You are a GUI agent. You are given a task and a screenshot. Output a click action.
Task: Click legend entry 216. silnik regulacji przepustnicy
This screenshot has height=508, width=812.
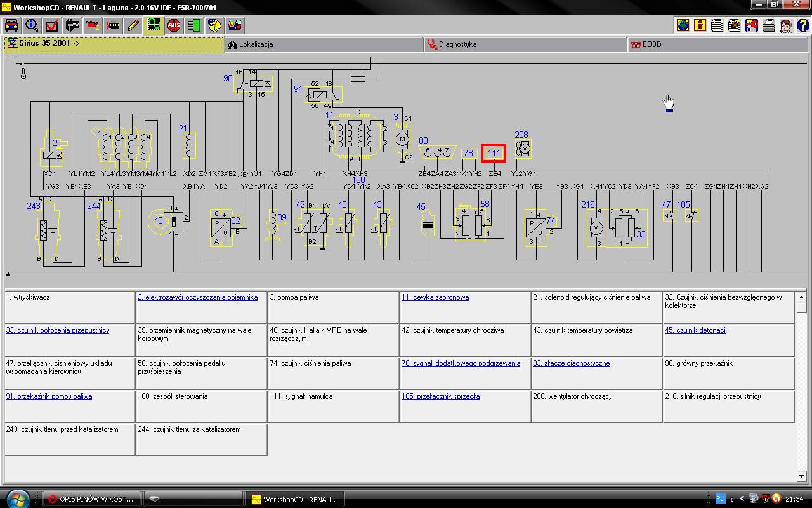pyautogui.click(x=729, y=406)
